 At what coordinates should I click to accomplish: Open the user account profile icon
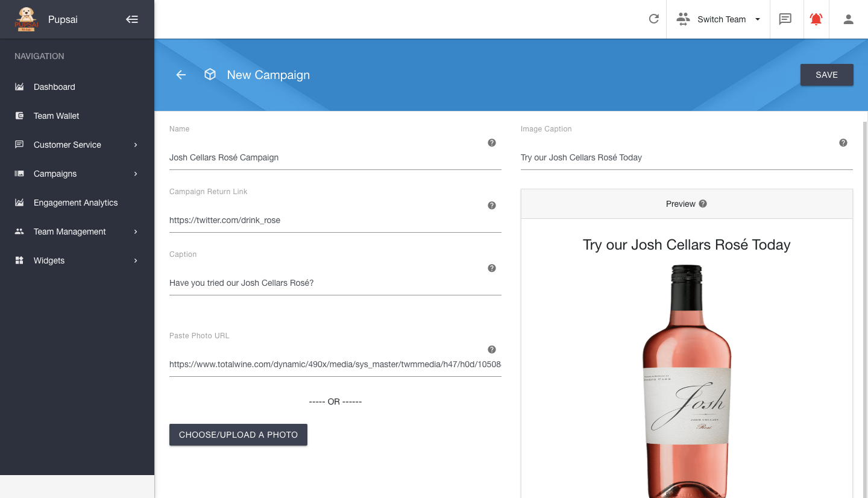pos(848,19)
